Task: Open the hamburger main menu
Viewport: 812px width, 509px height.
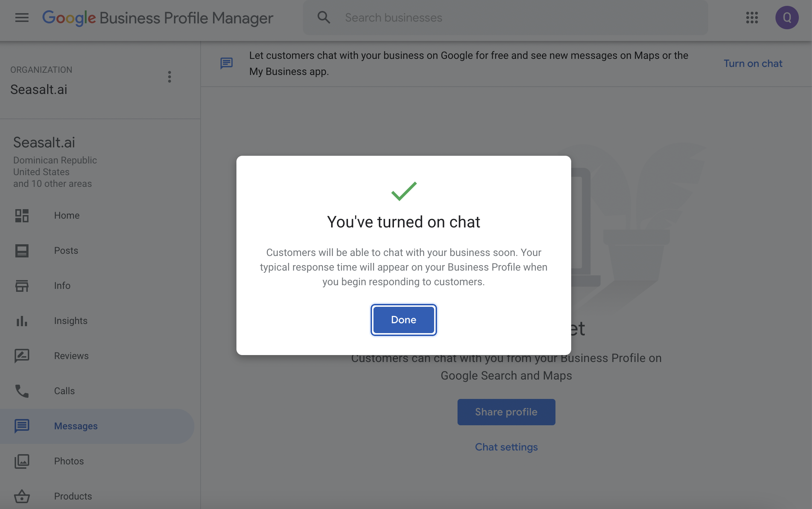Action: [22, 18]
